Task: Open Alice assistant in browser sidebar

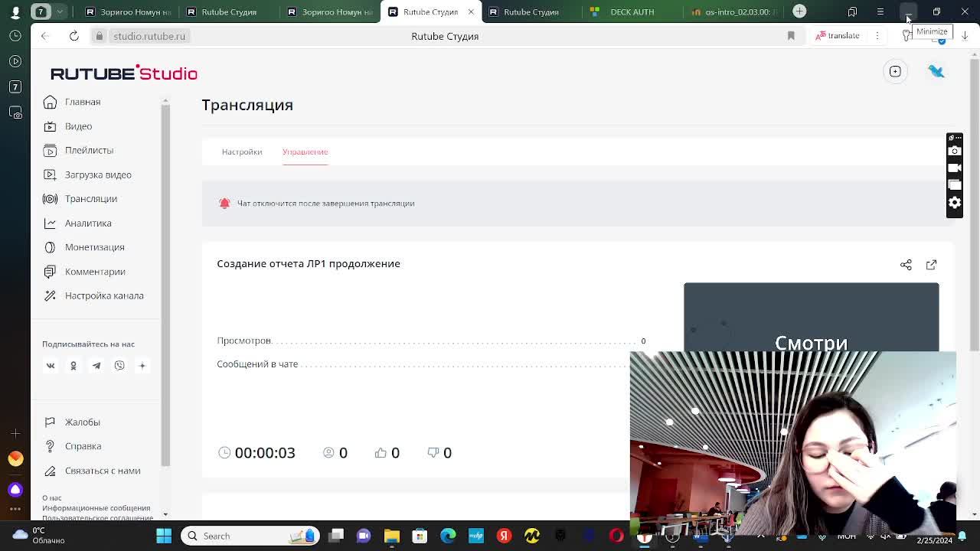Action: pyautogui.click(x=15, y=489)
